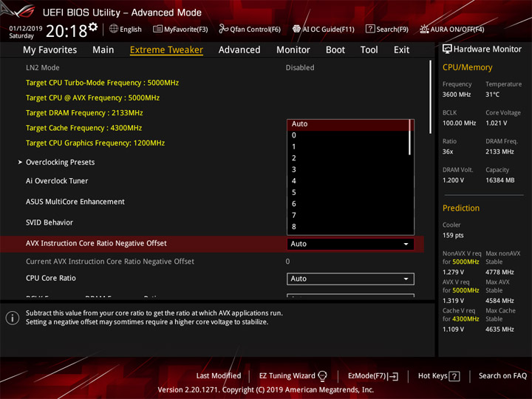This screenshot has height=399, width=532.
Task: Choose value 6 in the offset list
Action: pyautogui.click(x=348, y=204)
